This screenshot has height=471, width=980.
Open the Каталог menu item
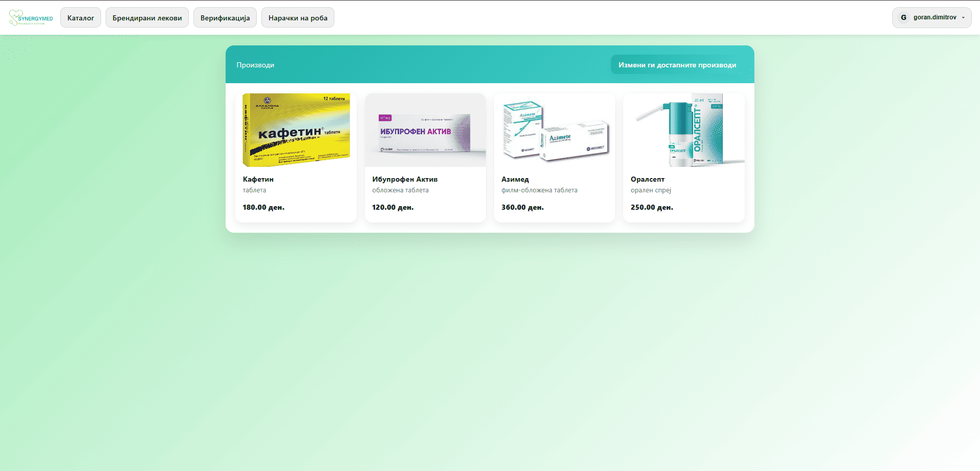(81, 18)
